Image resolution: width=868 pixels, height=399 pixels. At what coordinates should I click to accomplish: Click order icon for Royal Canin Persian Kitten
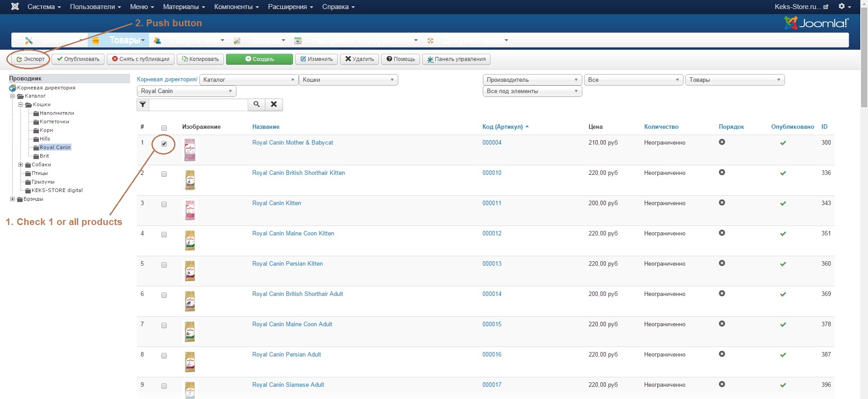(x=722, y=263)
